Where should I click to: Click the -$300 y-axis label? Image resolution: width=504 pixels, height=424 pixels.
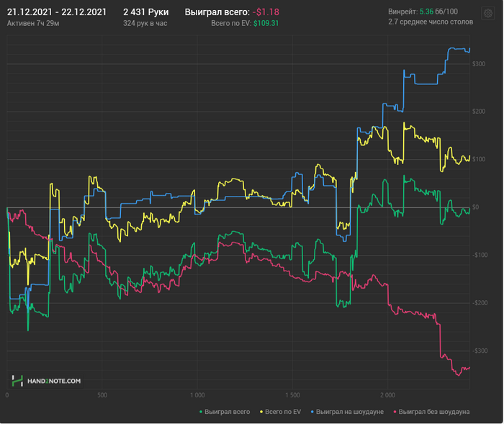pos(478,351)
